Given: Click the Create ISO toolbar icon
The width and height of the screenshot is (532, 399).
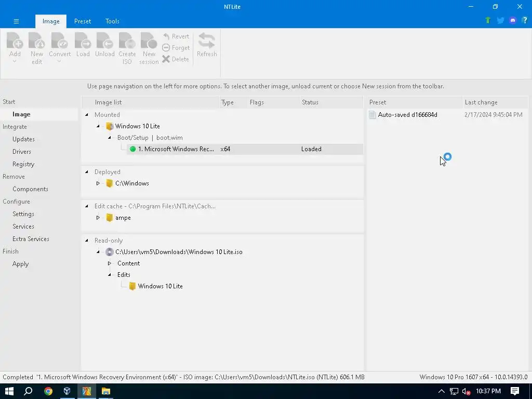Looking at the screenshot, I should (127, 41).
